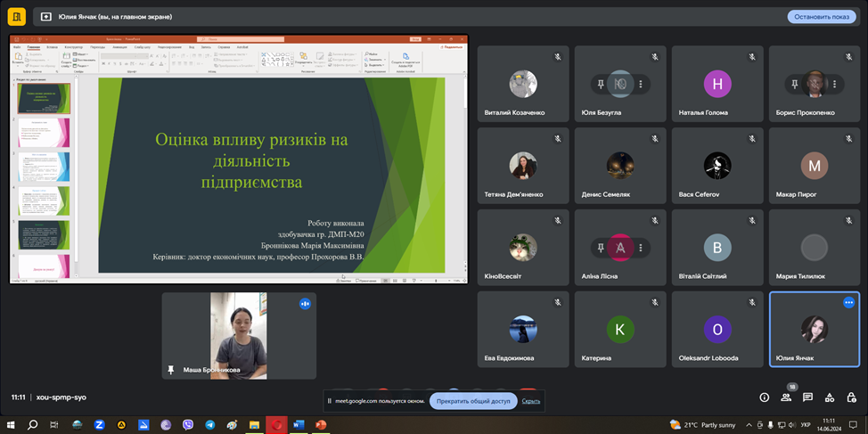868x434 pixels.
Task: Switch to Анимация ribbon tab
Action: [120, 47]
